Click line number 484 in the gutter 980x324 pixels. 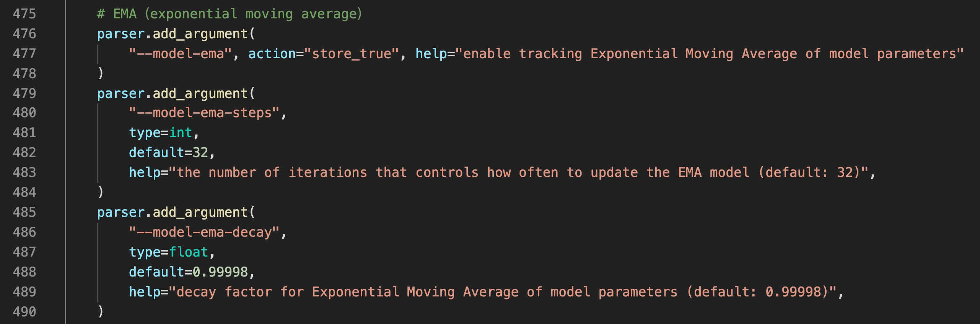point(24,192)
